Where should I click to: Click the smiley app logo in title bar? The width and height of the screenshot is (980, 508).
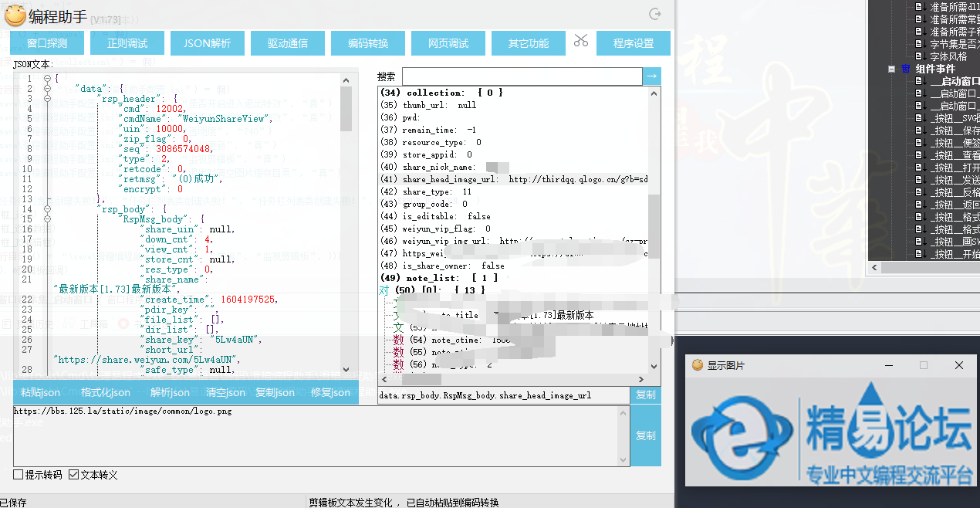click(15, 14)
